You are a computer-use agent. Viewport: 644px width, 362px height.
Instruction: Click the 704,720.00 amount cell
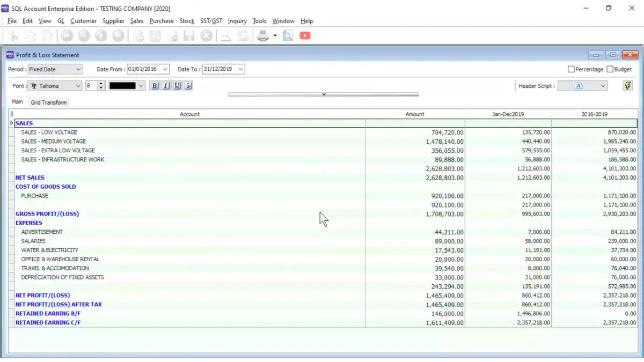pos(415,132)
